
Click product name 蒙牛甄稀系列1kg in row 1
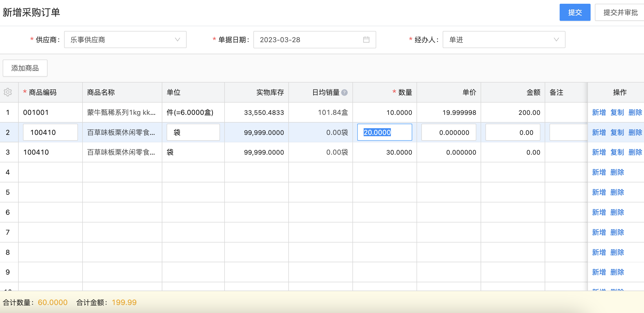coord(121,112)
